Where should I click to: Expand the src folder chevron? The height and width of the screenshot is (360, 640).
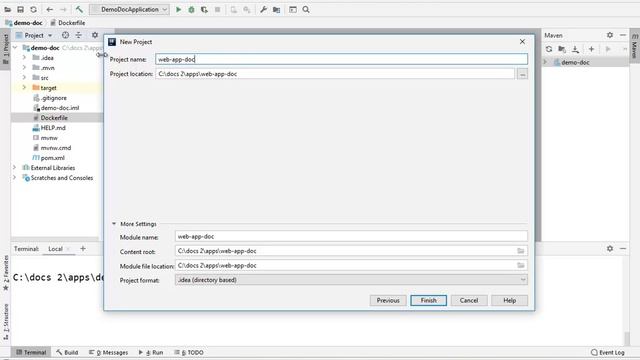(x=24, y=78)
